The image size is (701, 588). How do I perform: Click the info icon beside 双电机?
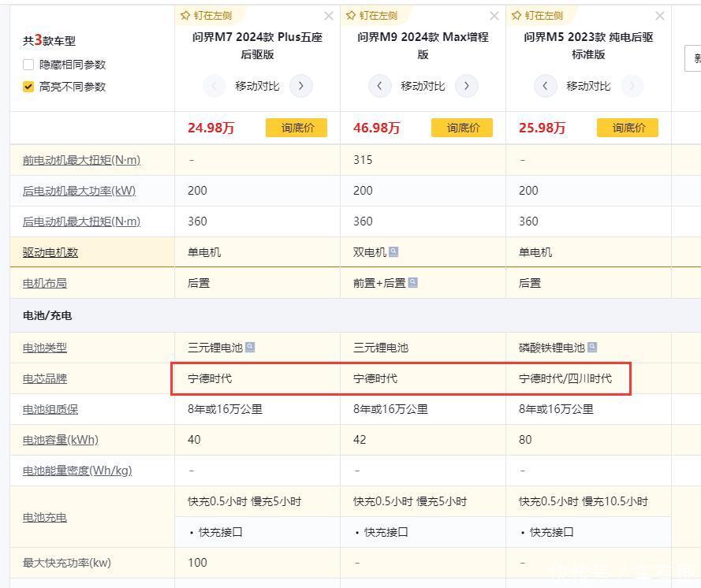pos(393,252)
